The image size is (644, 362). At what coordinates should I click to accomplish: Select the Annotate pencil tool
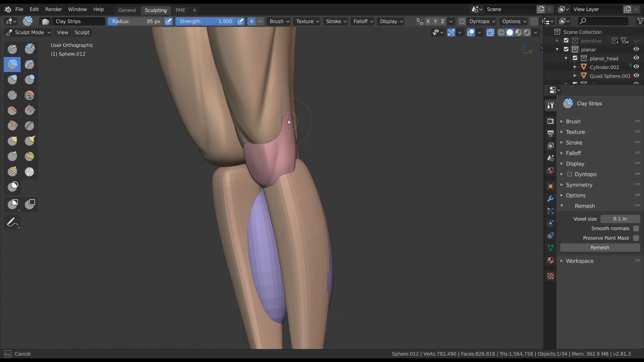coord(13,223)
